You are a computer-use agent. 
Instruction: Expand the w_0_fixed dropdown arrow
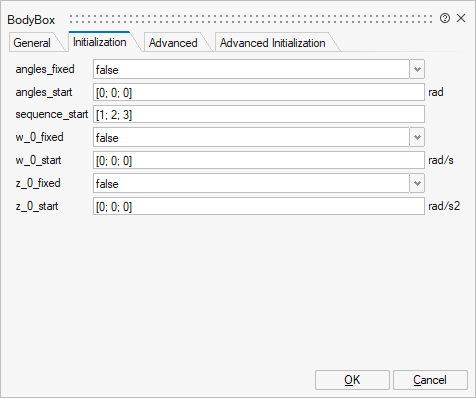point(417,137)
